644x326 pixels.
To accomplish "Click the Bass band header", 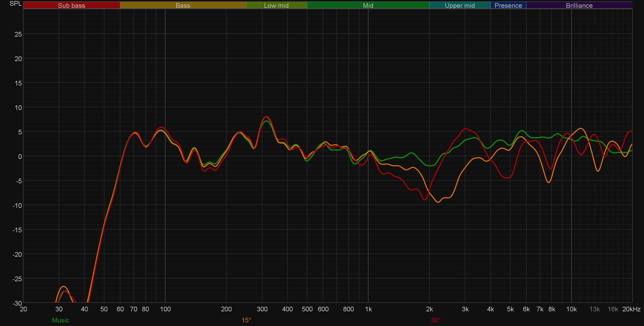I will pyautogui.click(x=183, y=5).
